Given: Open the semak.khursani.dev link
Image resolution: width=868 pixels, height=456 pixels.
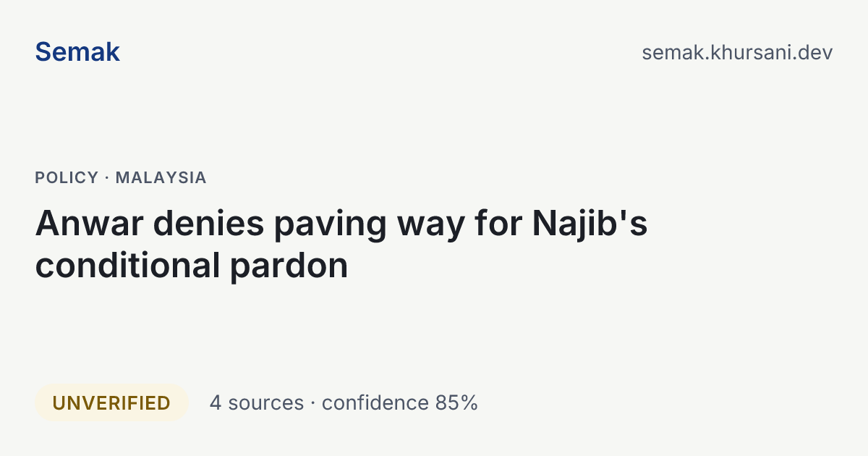Looking at the screenshot, I should pos(737,53).
